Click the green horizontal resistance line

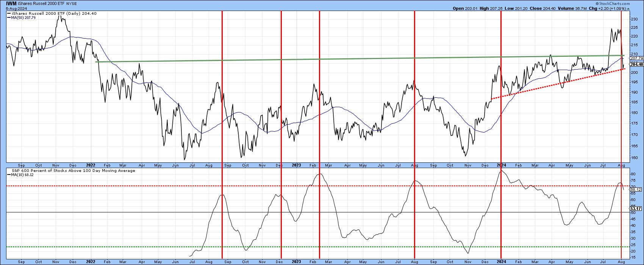pos(360,59)
